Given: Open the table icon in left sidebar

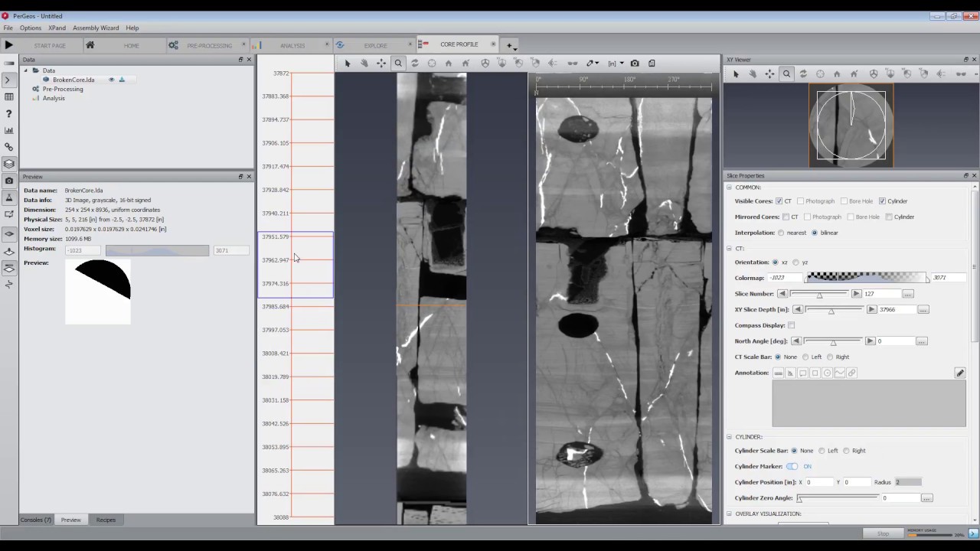Looking at the screenshot, I should click(x=9, y=97).
